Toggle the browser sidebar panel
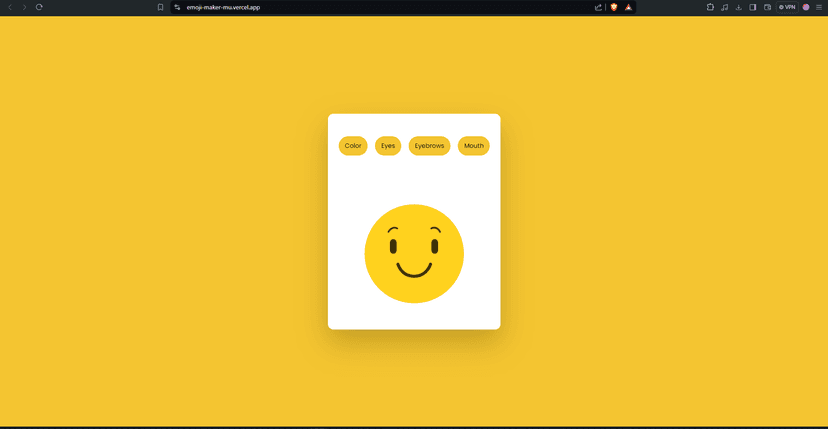This screenshot has height=429, width=828. (x=753, y=7)
